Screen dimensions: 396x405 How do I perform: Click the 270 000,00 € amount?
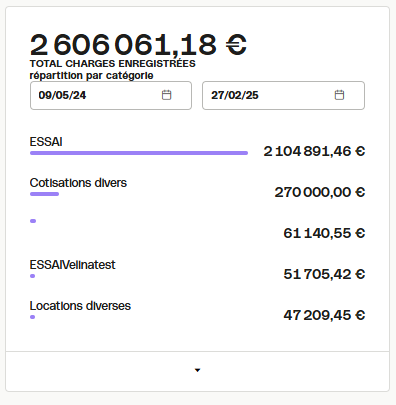320,192
